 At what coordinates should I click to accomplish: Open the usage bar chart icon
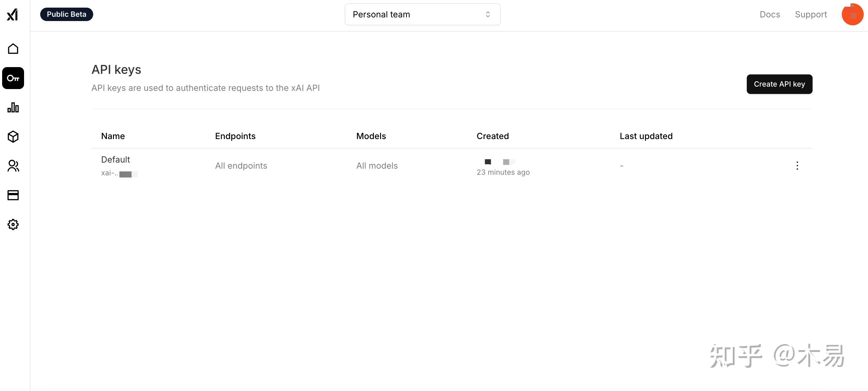click(13, 108)
